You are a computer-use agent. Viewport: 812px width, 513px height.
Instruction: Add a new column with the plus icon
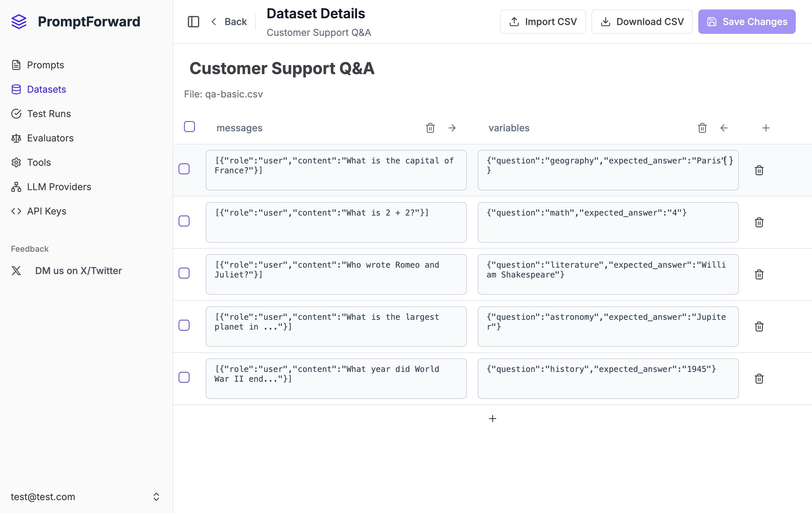pyautogui.click(x=766, y=128)
